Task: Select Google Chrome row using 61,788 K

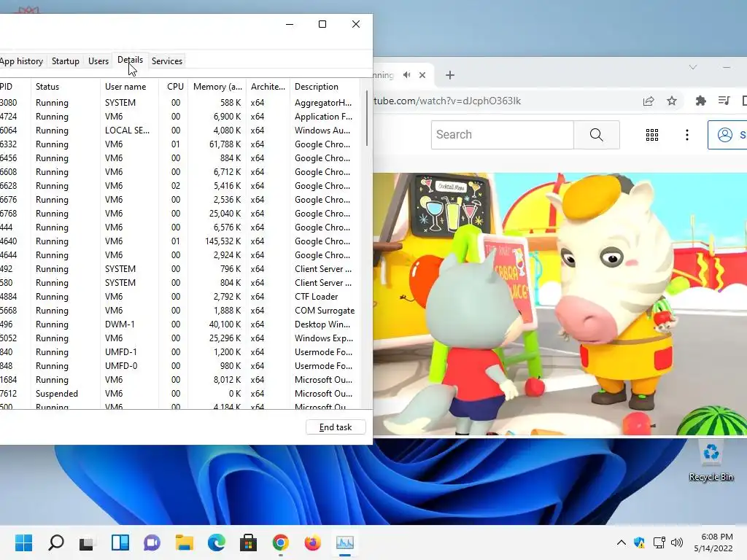Action: (180, 144)
